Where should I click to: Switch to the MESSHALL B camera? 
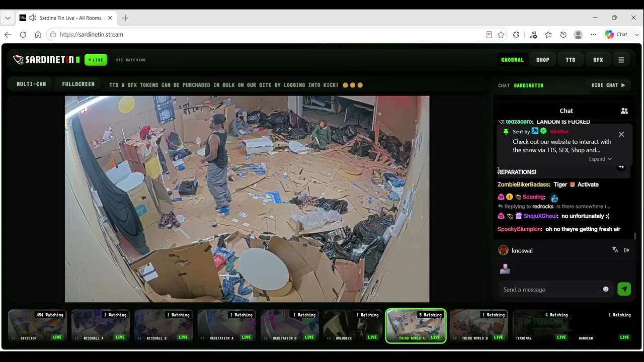click(x=164, y=326)
